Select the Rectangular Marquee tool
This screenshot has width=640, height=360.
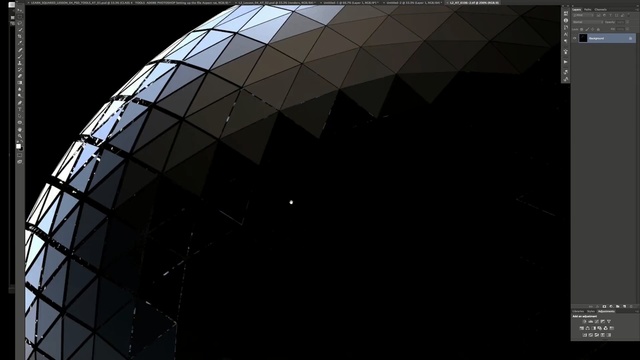coord(20,17)
